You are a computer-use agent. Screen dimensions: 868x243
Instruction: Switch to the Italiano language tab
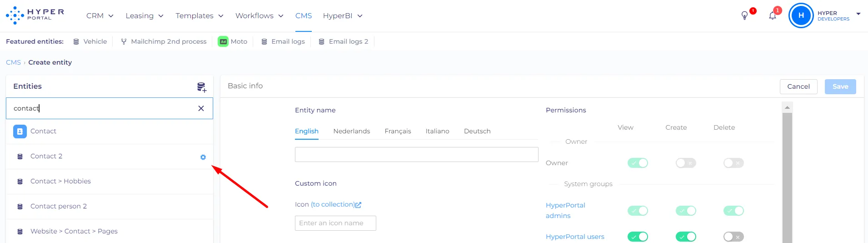[x=437, y=131]
